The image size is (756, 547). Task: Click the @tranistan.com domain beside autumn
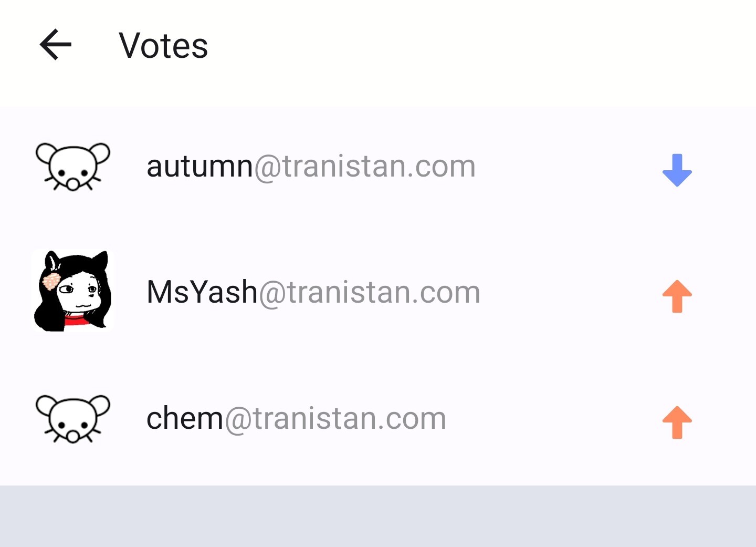(365, 167)
